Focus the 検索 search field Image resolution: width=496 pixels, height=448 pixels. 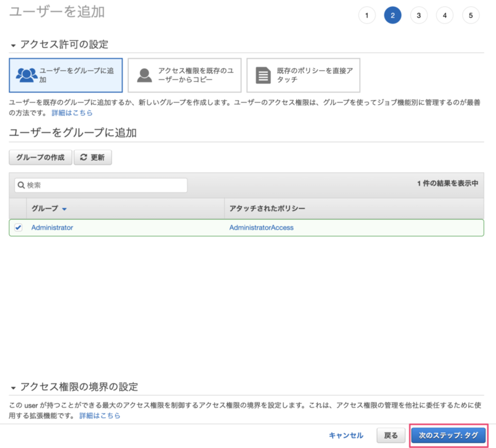click(x=101, y=185)
